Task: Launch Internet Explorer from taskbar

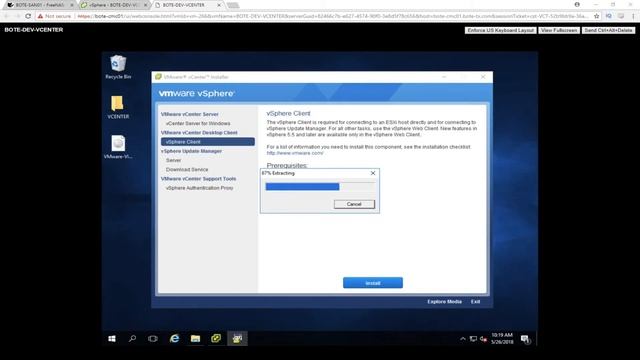Action: pos(175,338)
